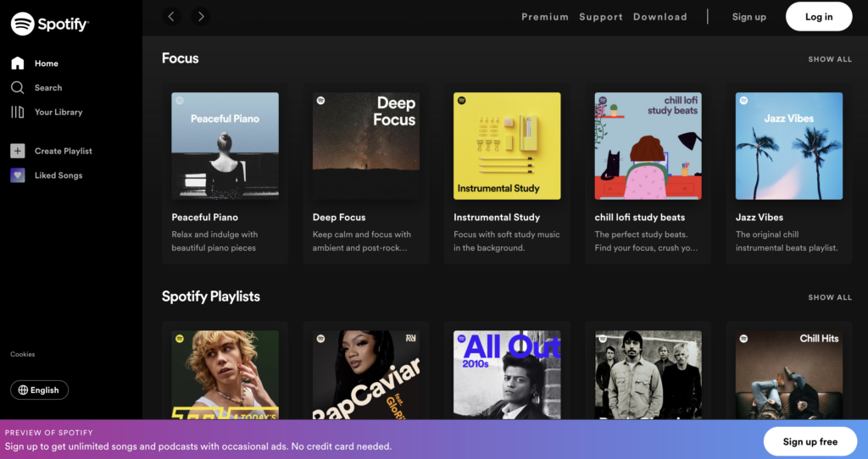
Task: Click the 'No credit card needed' banner text
Action: pyautogui.click(x=342, y=446)
